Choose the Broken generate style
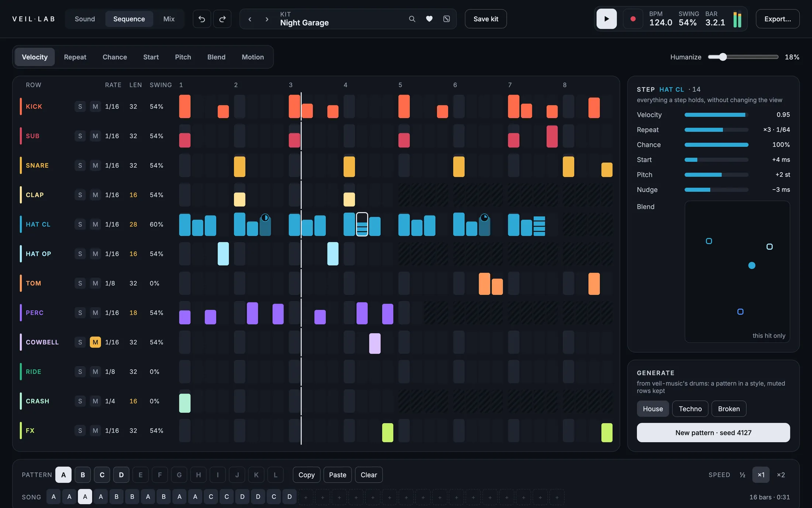 tap(729, 409)
